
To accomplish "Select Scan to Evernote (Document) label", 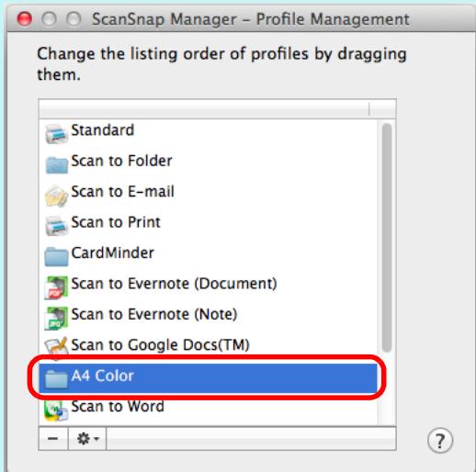I will tap(174, 284).
